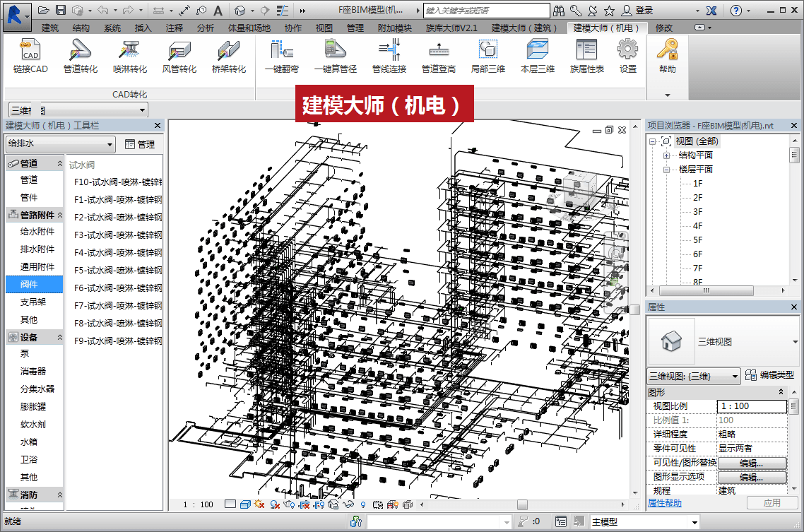Open the 设置 settings gear

click(627, 57)
